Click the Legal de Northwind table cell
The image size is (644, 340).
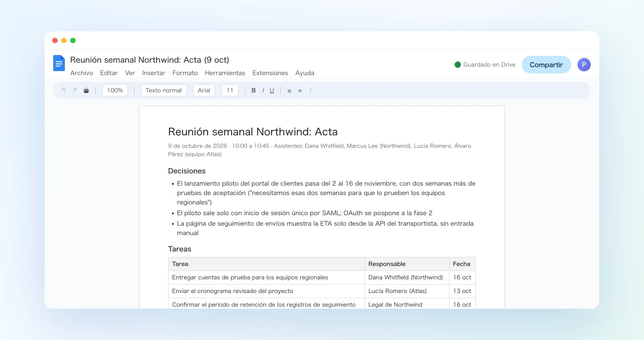coord(407,304)
